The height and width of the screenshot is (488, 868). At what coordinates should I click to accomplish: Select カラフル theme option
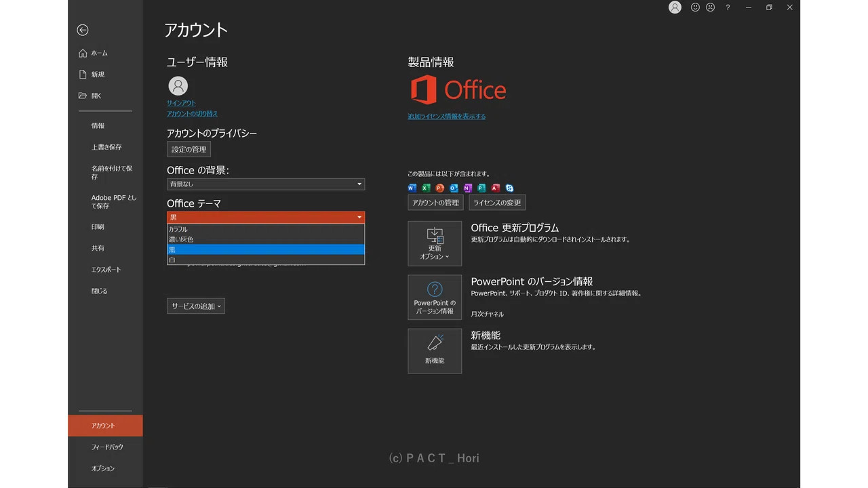(266, 229)
